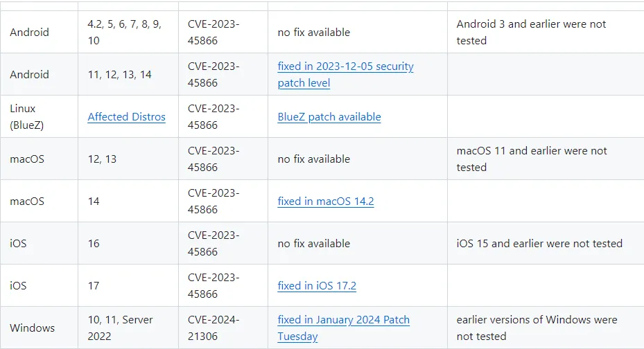The image size is (644, 349).
Task: Click the '12, 13' macOS versions cell
Action: click(x=128, y=159)
